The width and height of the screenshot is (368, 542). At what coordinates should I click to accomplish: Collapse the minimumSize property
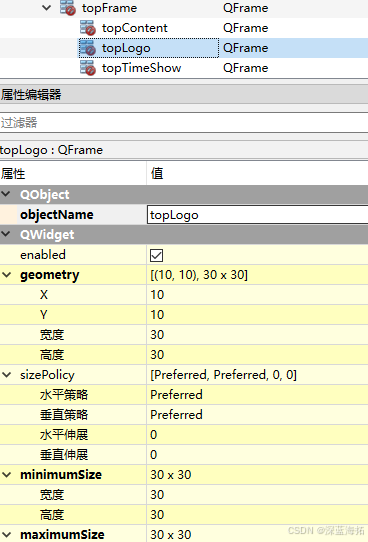coord(7,475)
